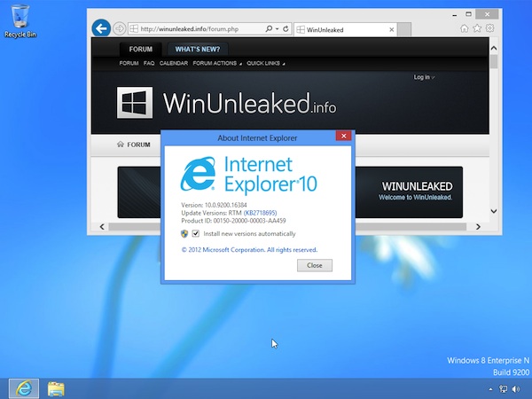
Task: Click the search magnifier in the address bar
Action: 269,29
